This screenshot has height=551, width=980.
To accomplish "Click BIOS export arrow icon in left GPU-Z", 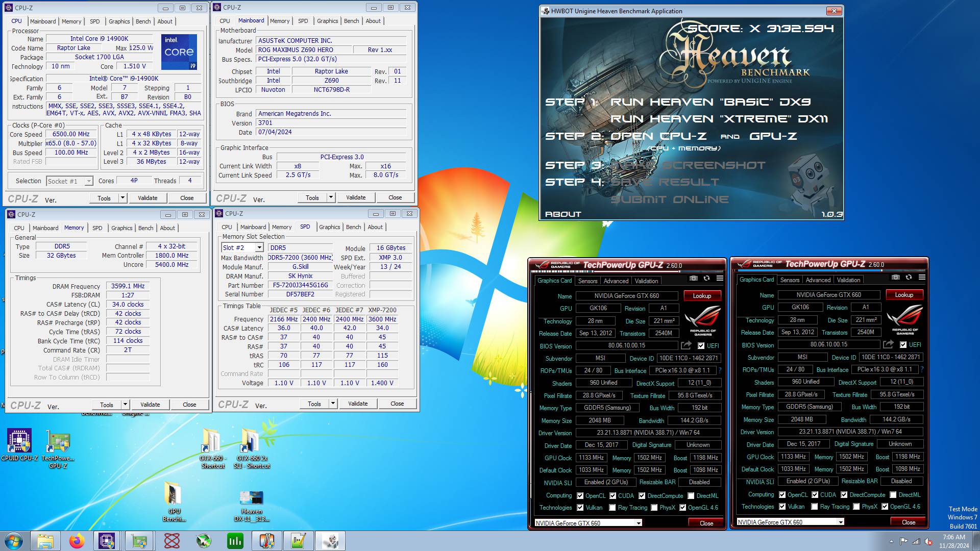I will point(686,345).
